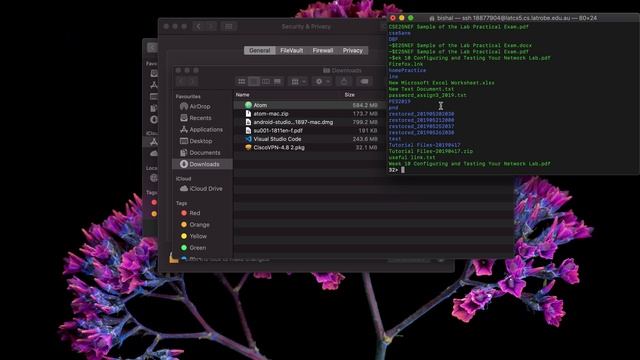Sort files by Size column header
This screenshot has width=640, height=360.
349,95
